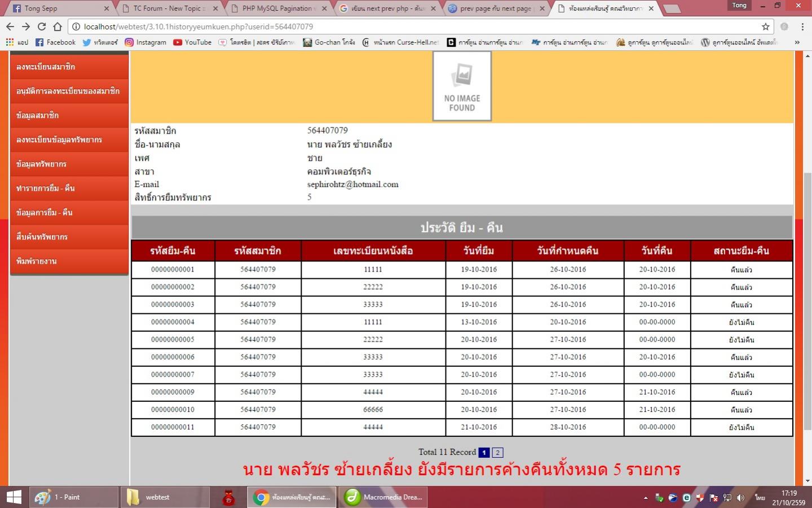812x508 pixels.
Task: Select ข้อมูลสมาชิก from the sidebar
Action: pyautogui.click(x=69, y=115)
